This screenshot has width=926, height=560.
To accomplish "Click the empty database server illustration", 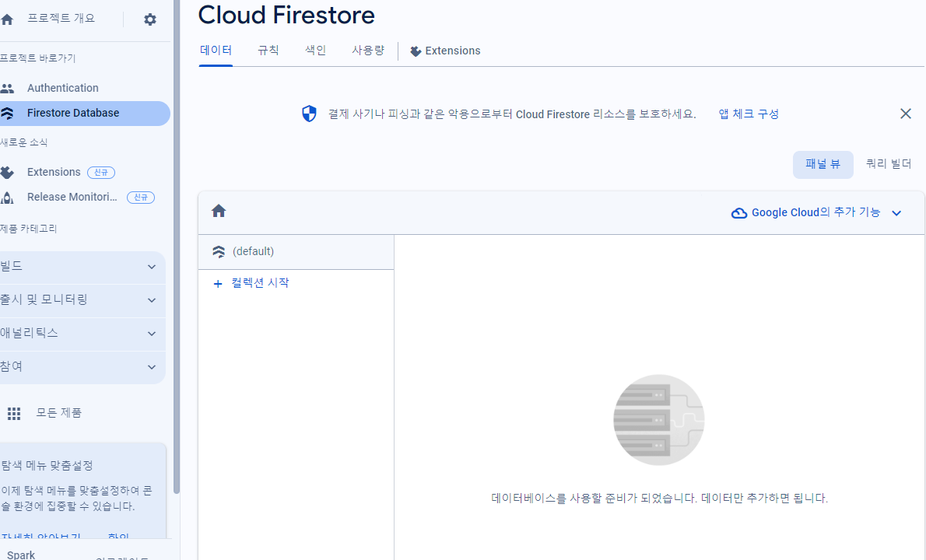I will coord(658,420).
